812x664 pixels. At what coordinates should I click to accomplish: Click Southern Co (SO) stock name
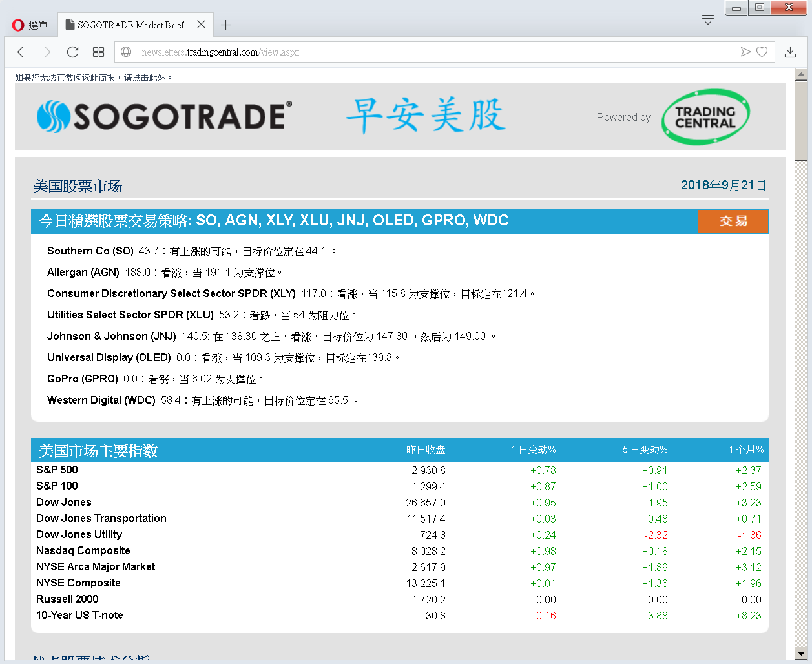pyautogui.click(x=90, y=251)
